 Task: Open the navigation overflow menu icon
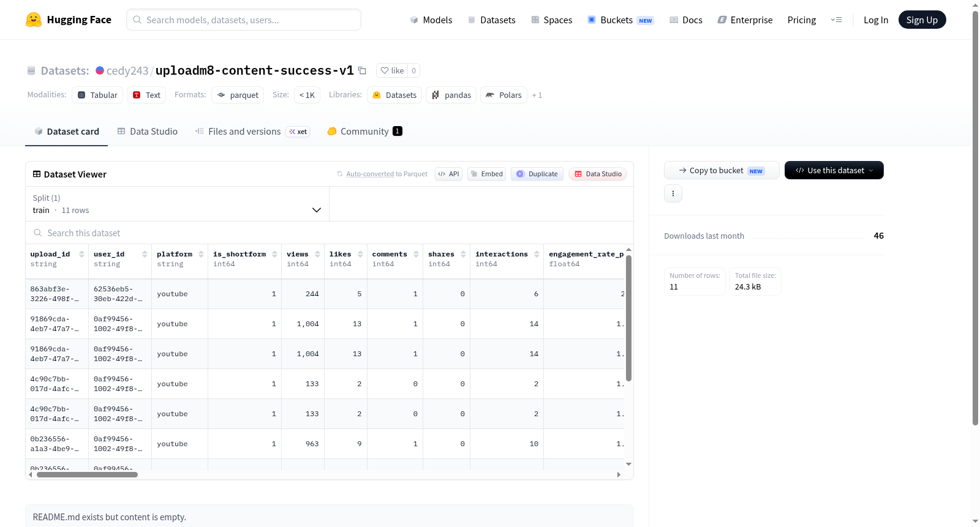pyautogui.click(x=836, y=20)
